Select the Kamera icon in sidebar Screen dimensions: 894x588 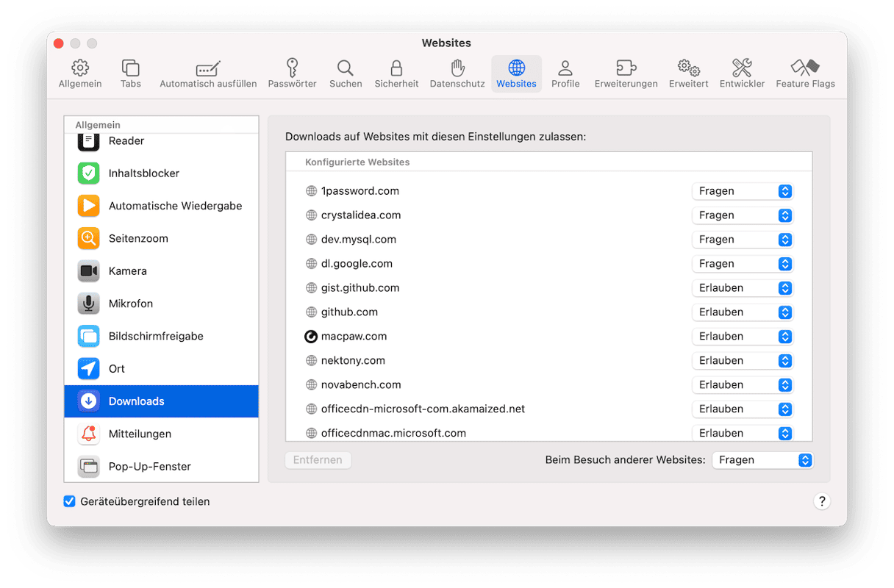coord(89,271)
